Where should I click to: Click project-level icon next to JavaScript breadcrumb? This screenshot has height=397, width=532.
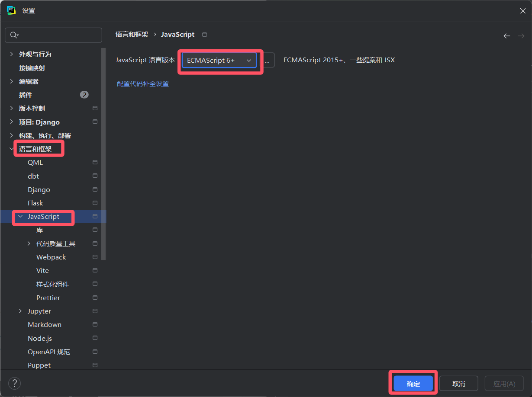(205, 35)
